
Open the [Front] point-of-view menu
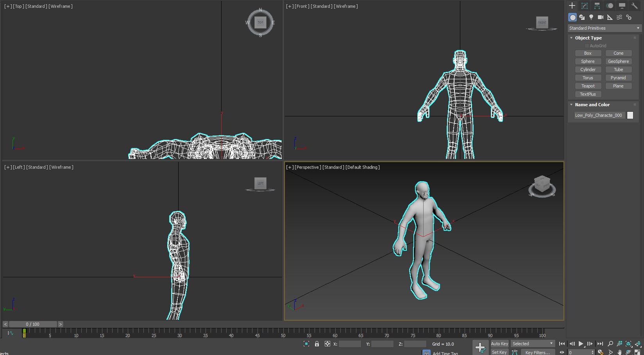(302, 6)
